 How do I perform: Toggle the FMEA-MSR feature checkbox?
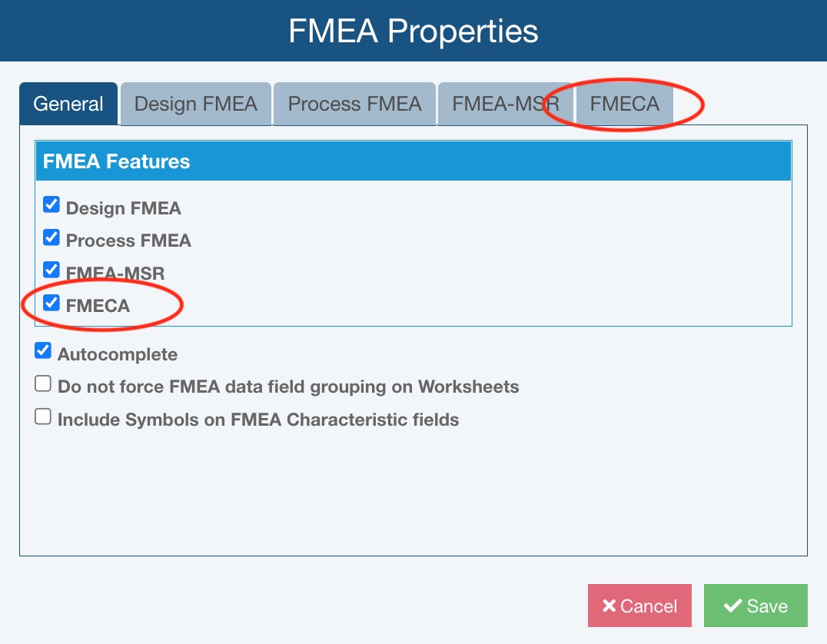click(51, 270)
